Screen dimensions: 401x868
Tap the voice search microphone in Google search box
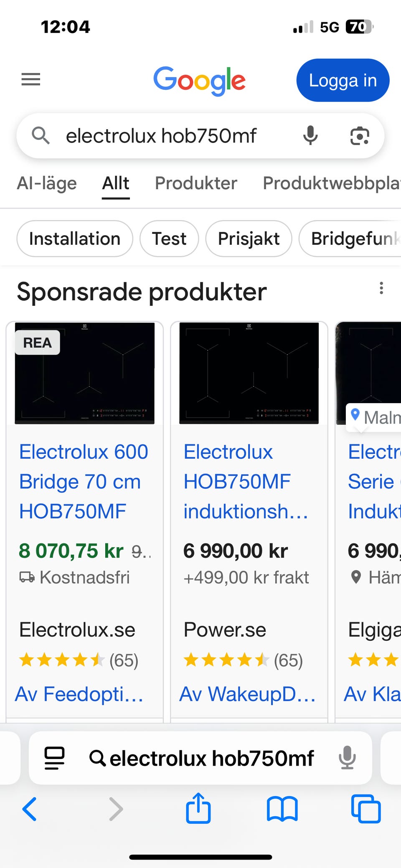coord(310,136)
